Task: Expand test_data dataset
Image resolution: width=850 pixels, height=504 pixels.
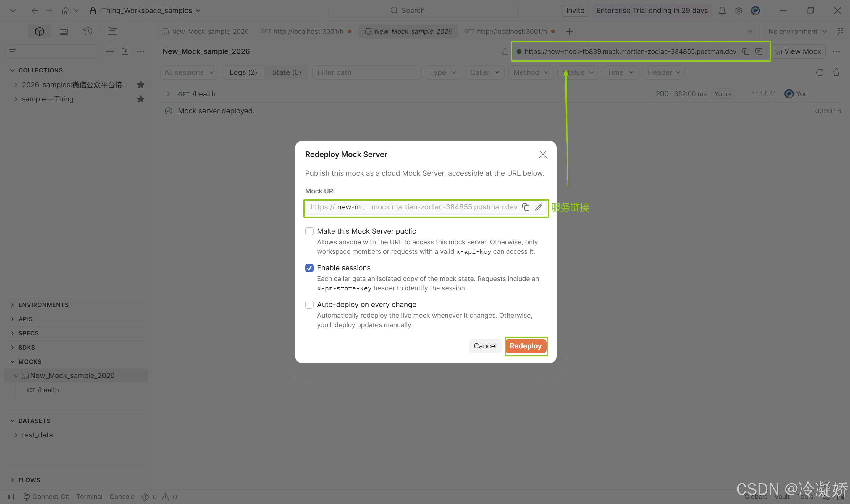Action: click(x=16, y=435)
